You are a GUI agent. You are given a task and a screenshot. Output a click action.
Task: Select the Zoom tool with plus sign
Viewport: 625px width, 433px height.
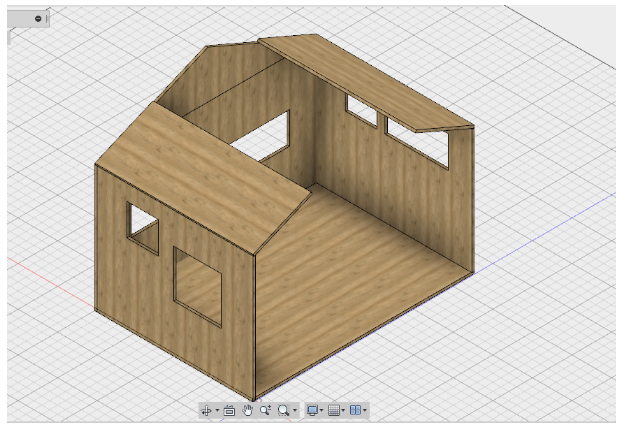click(265, 410)
